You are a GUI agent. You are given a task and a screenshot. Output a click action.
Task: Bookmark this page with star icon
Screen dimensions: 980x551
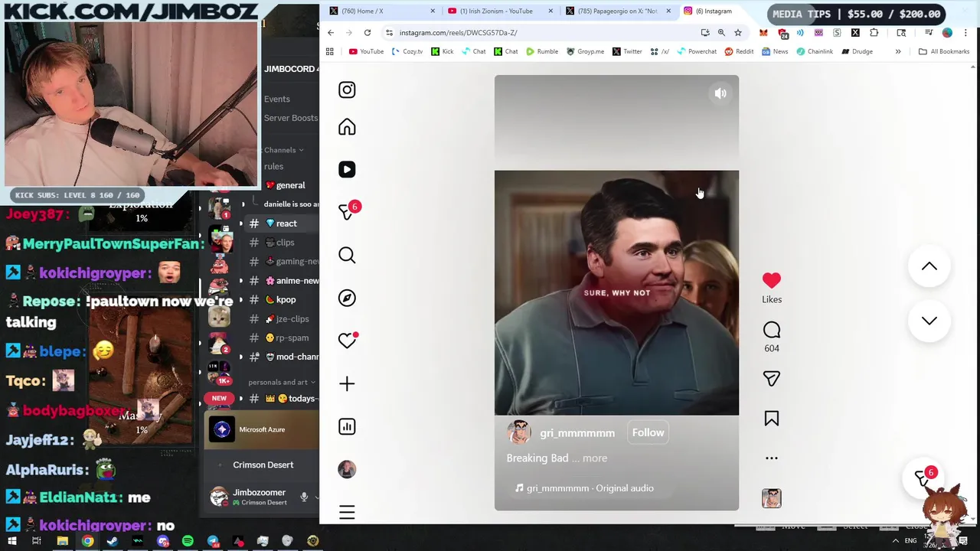pos(738,32)
